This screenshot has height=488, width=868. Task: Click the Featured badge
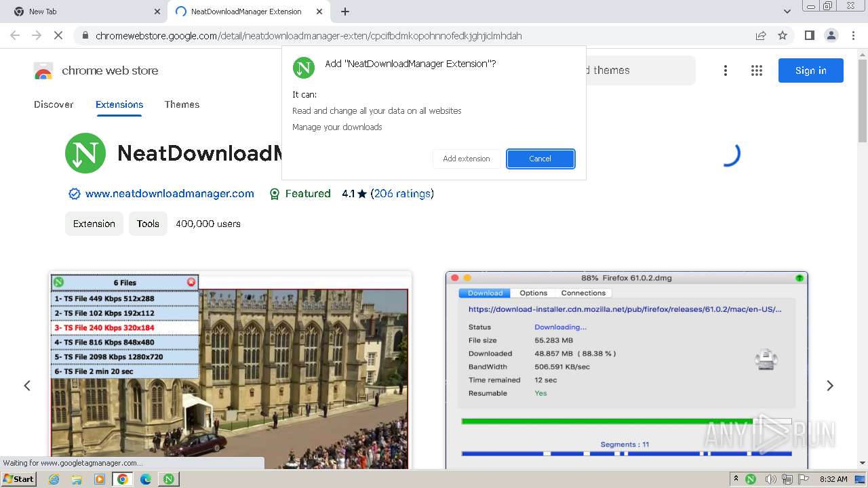click(x=300, y=194)
